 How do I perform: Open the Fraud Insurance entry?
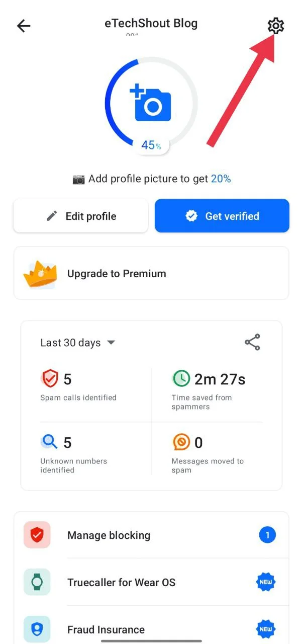(106, 629)
